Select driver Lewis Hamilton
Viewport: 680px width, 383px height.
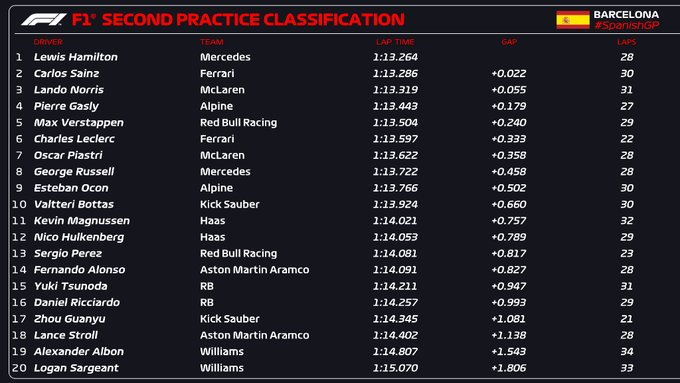coord(76,57)
